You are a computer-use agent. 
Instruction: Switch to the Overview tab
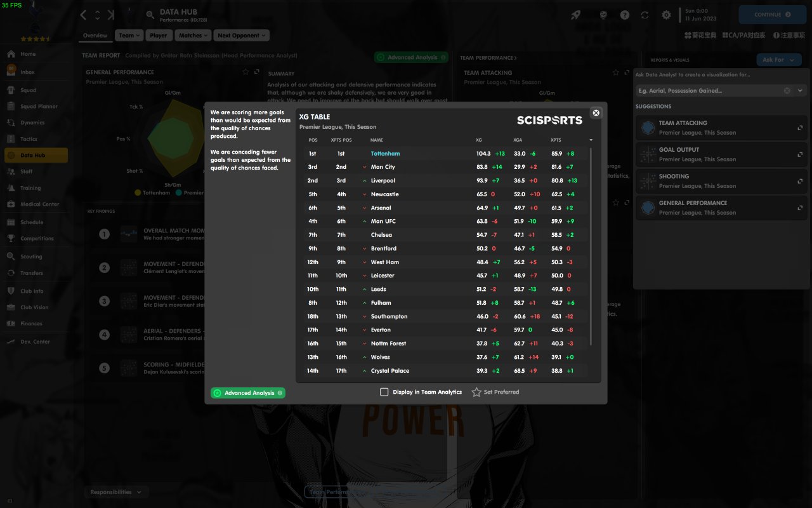tap(95, 36)
